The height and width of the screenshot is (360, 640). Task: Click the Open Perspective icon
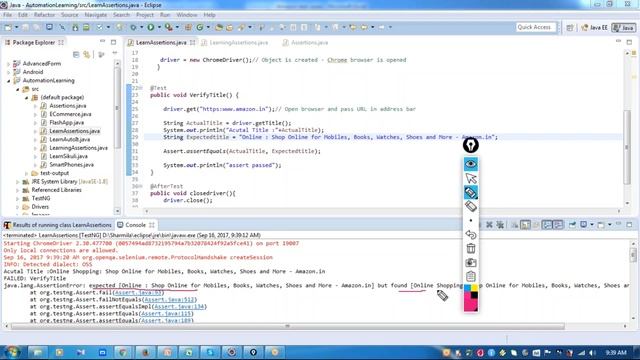click(x=570, y=27)
